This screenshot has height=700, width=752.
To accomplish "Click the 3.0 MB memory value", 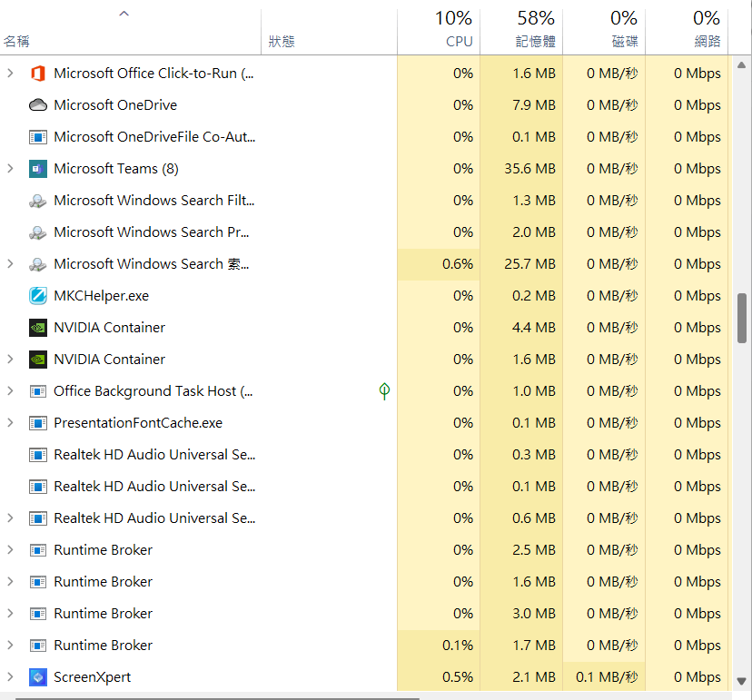I will coord(534,614).
